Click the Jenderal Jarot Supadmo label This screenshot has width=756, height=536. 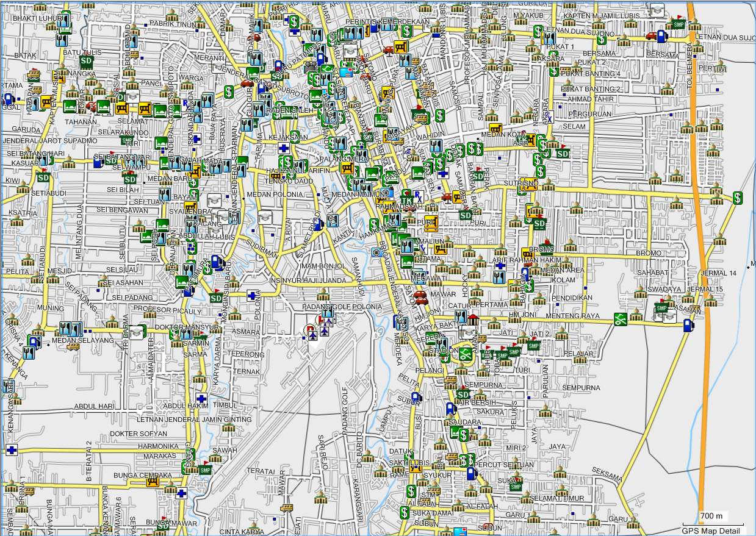coord(50,141)
